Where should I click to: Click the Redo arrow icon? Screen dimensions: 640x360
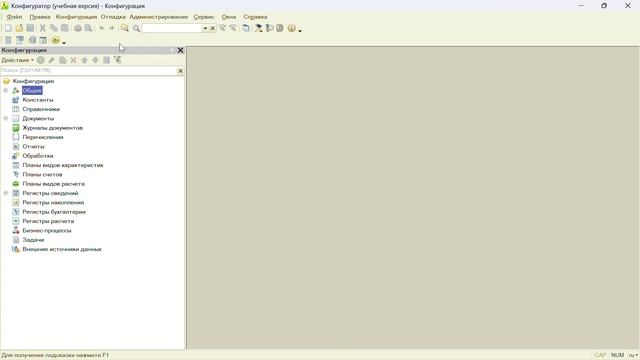tap(111, 28)
